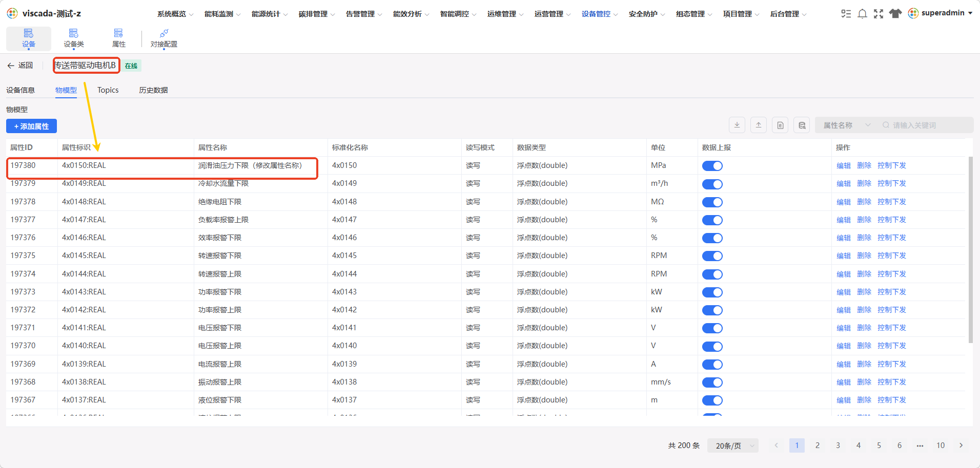This screenshot has width=980, height=468.
Task: Expand the 项目管理 menu
Action: pyautogui.click(x=741, y=14)
